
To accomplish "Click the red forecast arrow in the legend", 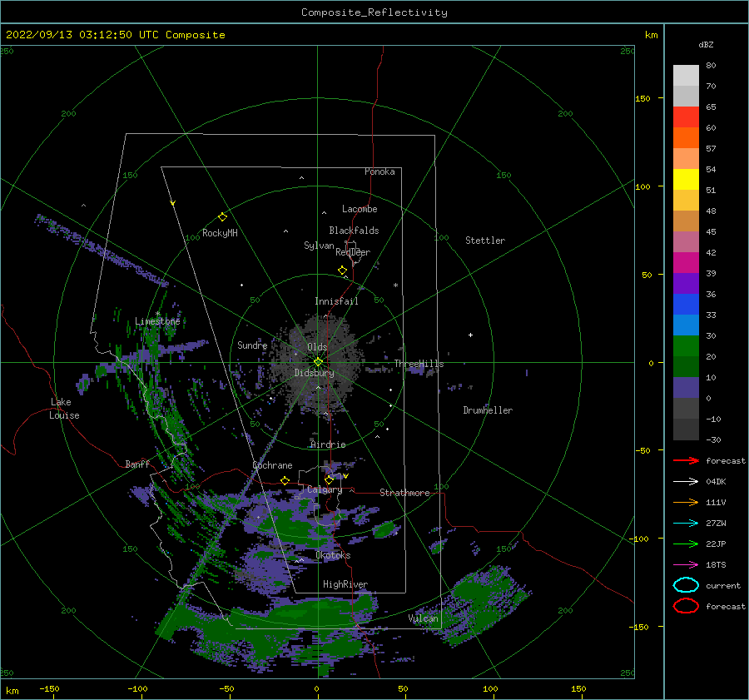I will [x=686, y=460].
